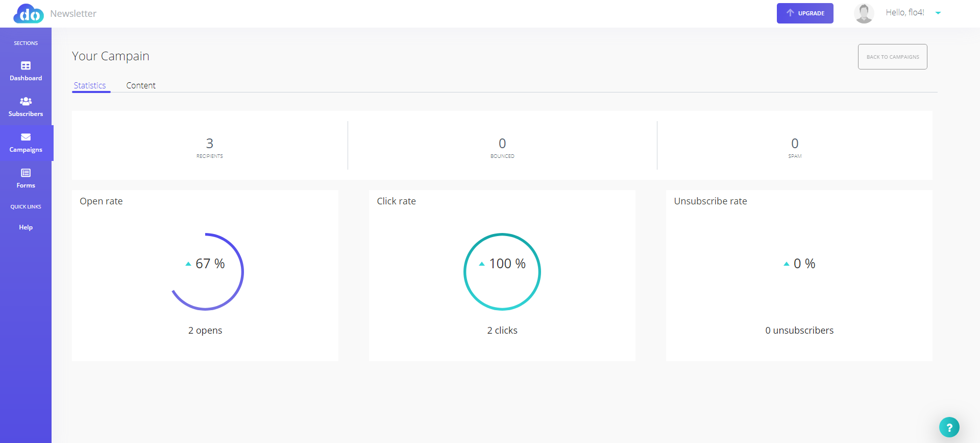
Task: Select the Campaigns envelope icon
Action: 26,137
